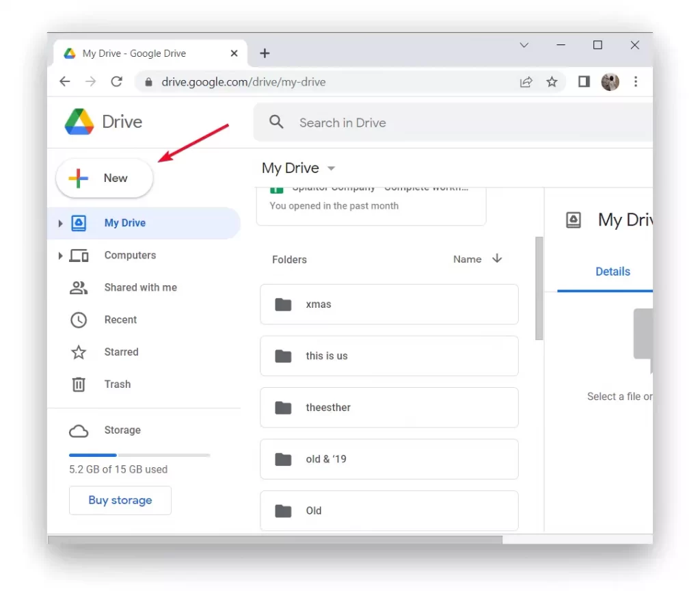The image size is (700, 604).
Task: Toggle the browser side panel
Action: click(584, 82)
